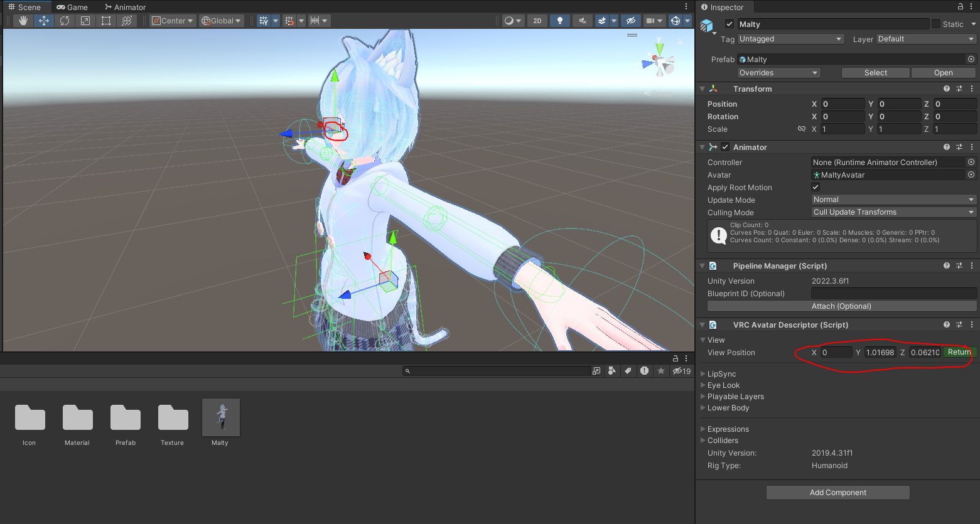Open VRC Avatar Descriptor options menu

[x=972, y=324]
